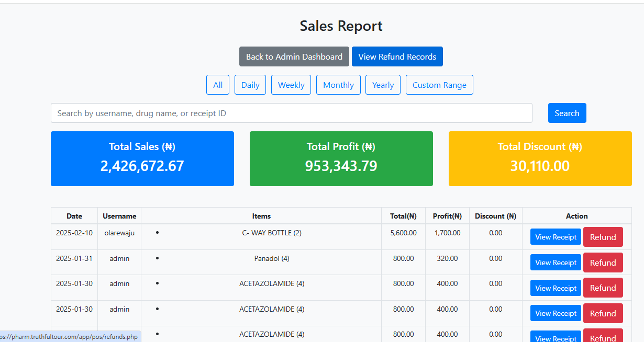Click in the search input field
644x342 pixels.
point(291,113)
